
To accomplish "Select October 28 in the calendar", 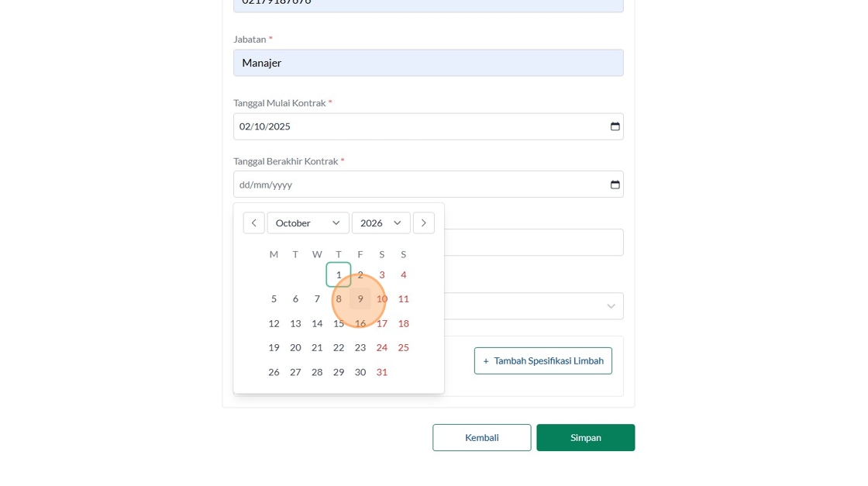I will point(317,372).
